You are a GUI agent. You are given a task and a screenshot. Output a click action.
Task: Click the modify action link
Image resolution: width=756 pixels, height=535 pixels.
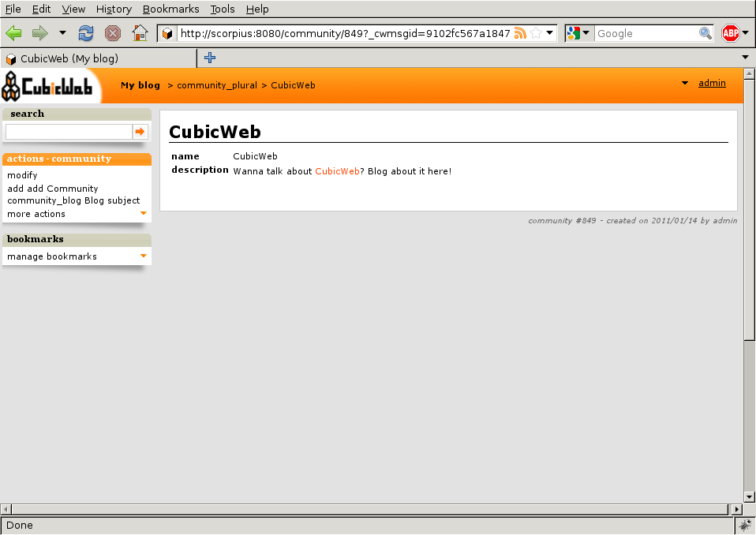pos(22,175)
